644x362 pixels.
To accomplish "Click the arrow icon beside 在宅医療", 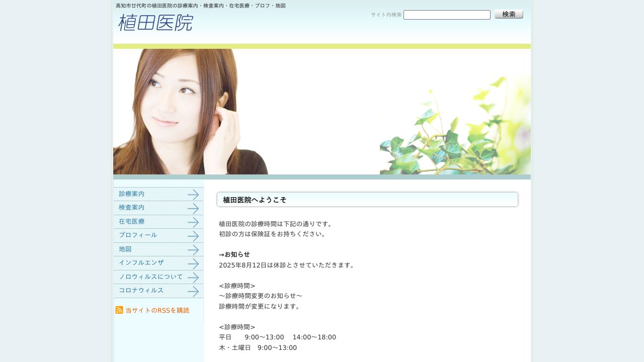I will [x=193, y=222].
